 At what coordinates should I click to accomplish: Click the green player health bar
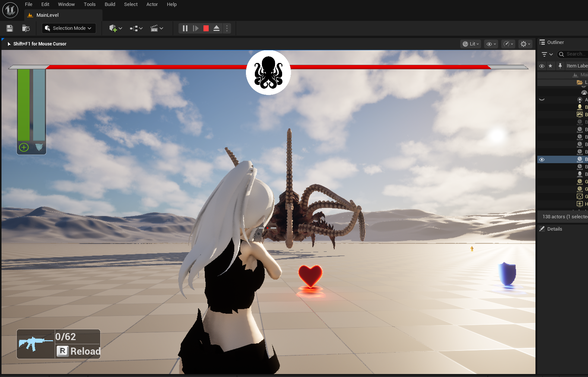pos(23,105)
